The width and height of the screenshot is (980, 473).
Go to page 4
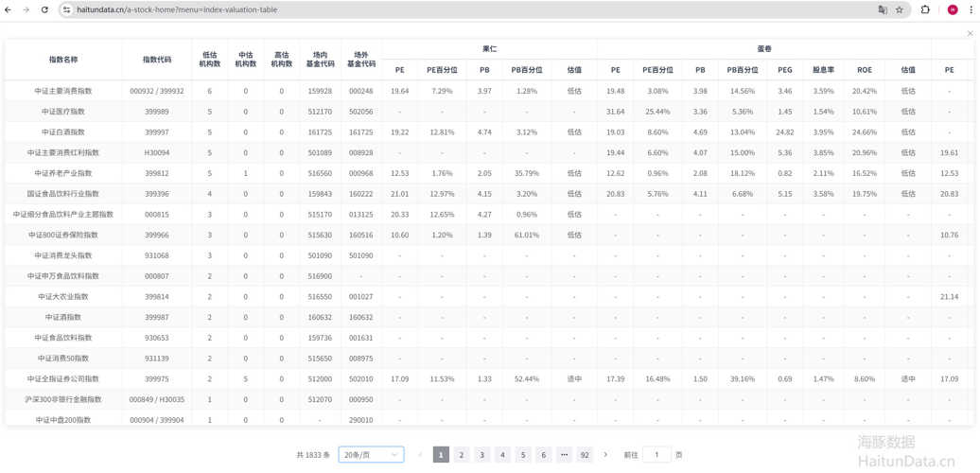502,455
